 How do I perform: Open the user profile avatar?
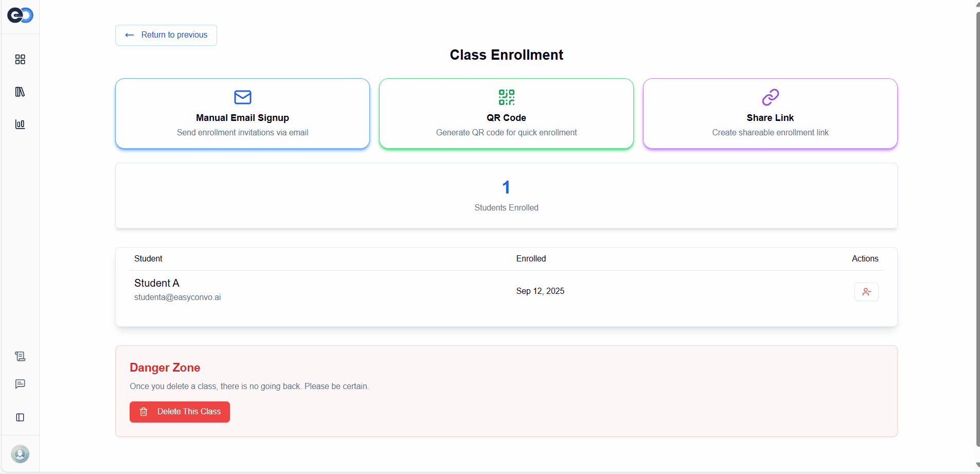point(20,454)
